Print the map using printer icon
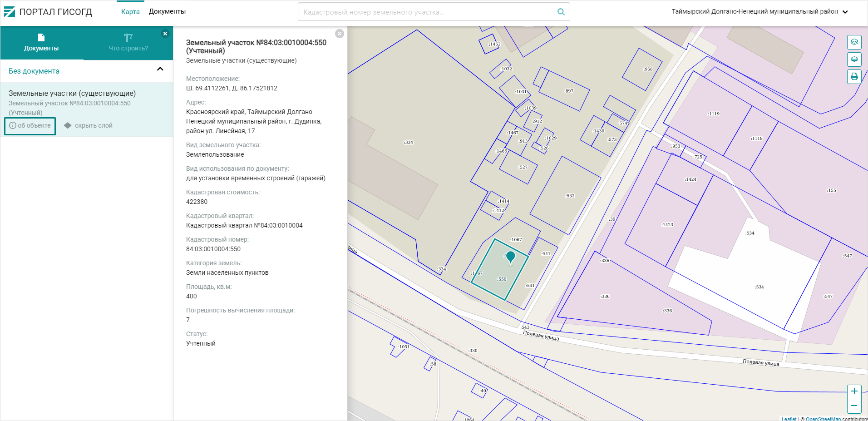 click(x=854, y=76)
